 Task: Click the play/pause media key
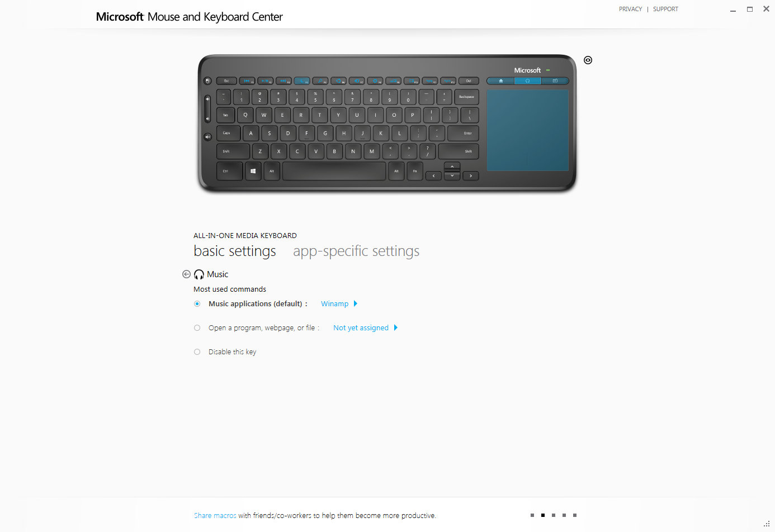point(265,81)
